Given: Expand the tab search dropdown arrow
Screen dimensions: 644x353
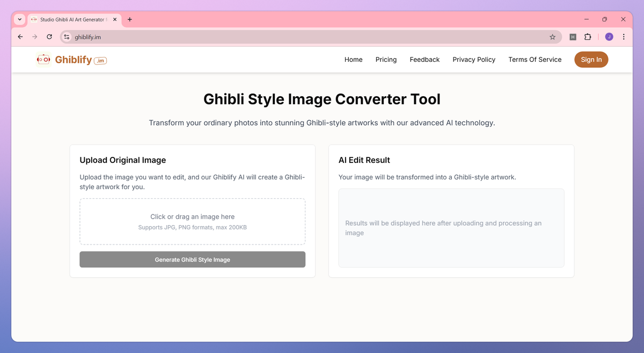Looking at the screenshot, I should click(x=20, y=19).
